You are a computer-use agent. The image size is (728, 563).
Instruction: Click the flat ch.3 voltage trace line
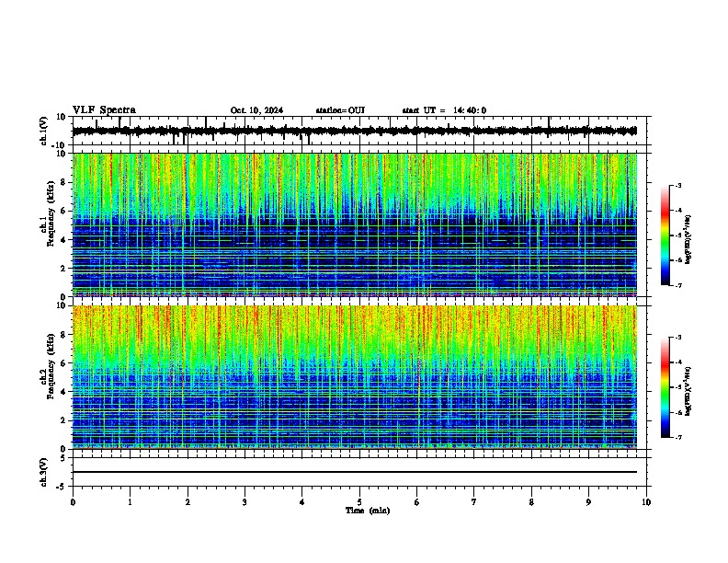[x=354, y=472]
